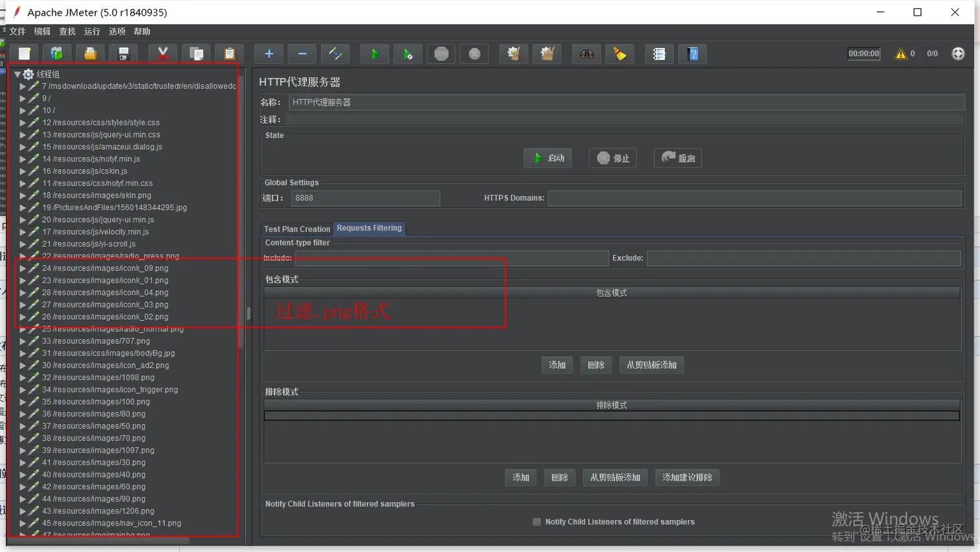Click the Stop test icon
Viewport: 980px width, 552px height.
tap(441, 54)
